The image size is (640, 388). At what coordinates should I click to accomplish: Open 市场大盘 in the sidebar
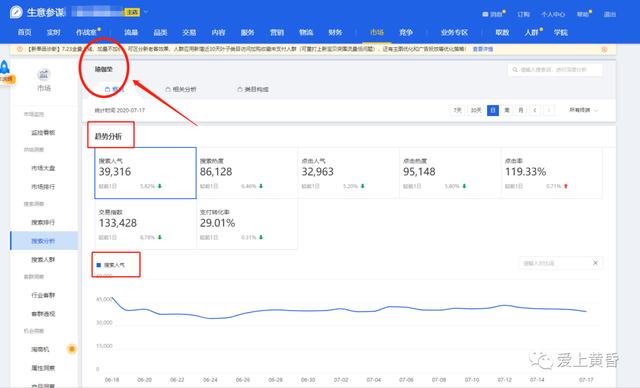coord(43,168)
